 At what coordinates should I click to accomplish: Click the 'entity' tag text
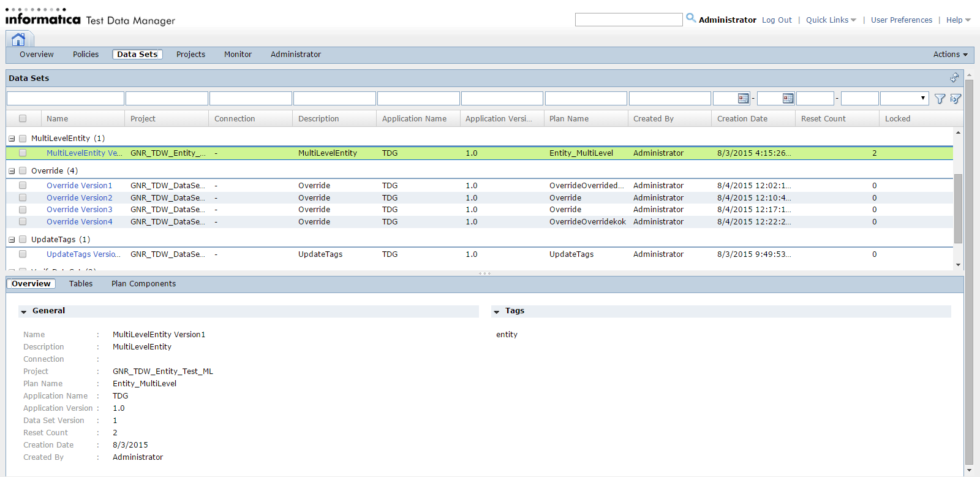[x=507, y=335]
